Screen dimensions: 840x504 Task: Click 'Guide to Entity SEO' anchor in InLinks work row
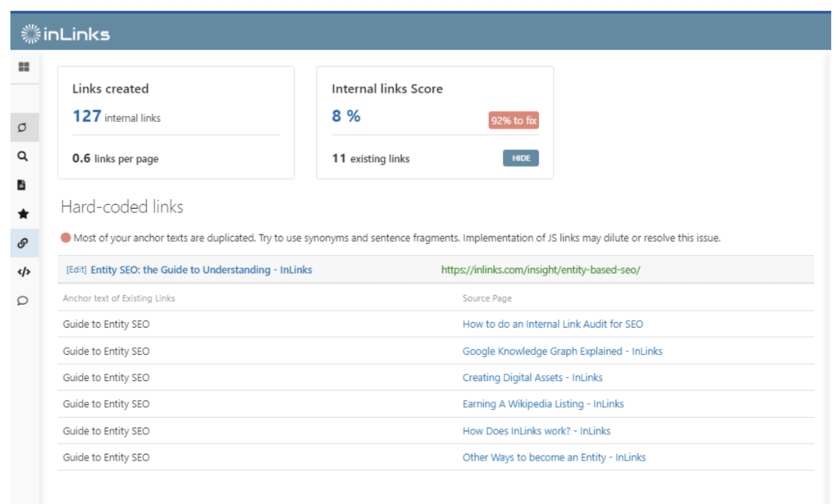tap(106, 431)
